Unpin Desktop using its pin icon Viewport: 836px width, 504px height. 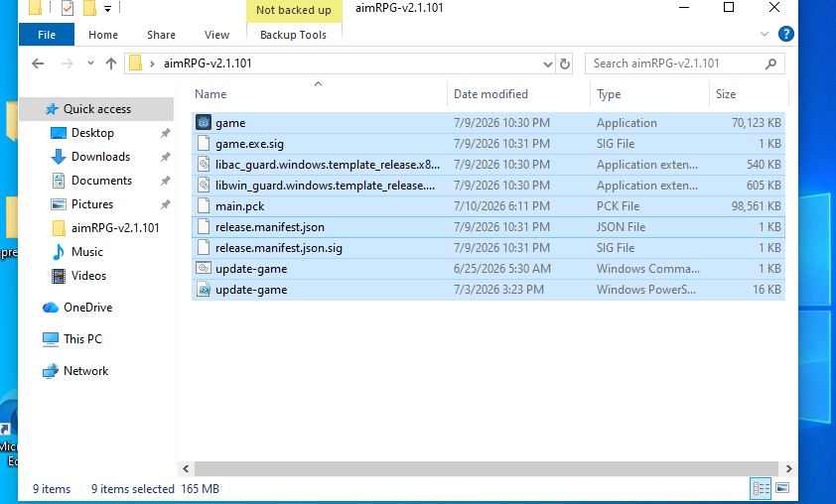(166, 133)
